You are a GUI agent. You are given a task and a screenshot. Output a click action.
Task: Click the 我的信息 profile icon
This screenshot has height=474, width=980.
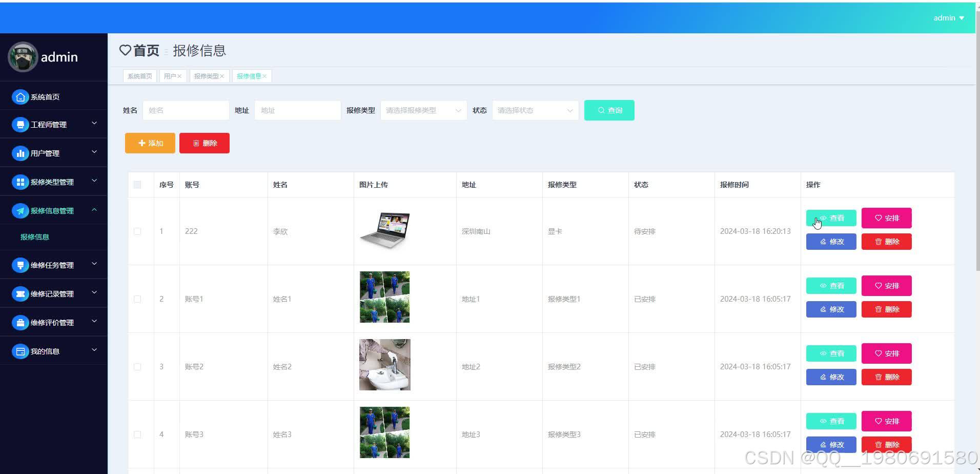pos(20,351)
